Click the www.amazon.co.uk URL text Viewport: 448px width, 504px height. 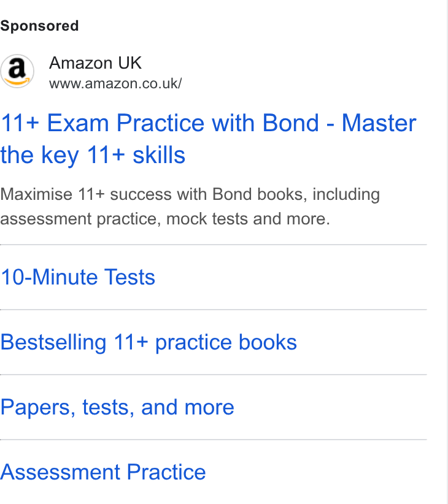click(115, 83)
